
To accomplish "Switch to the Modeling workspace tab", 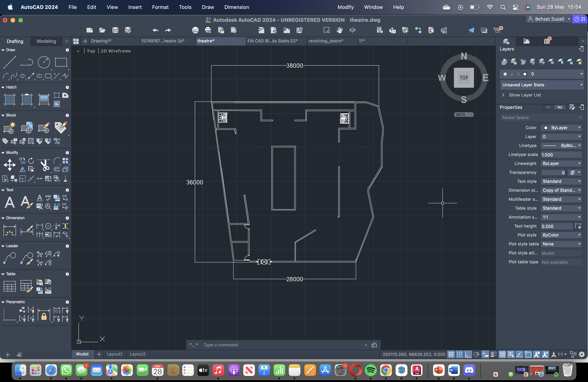I will (46, 41).
